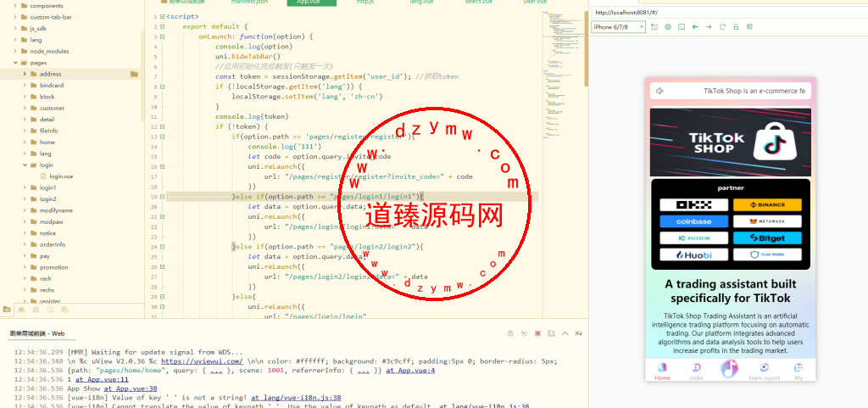
Task: Select the fileInfo folder
Action: click(x=48, y=131)
